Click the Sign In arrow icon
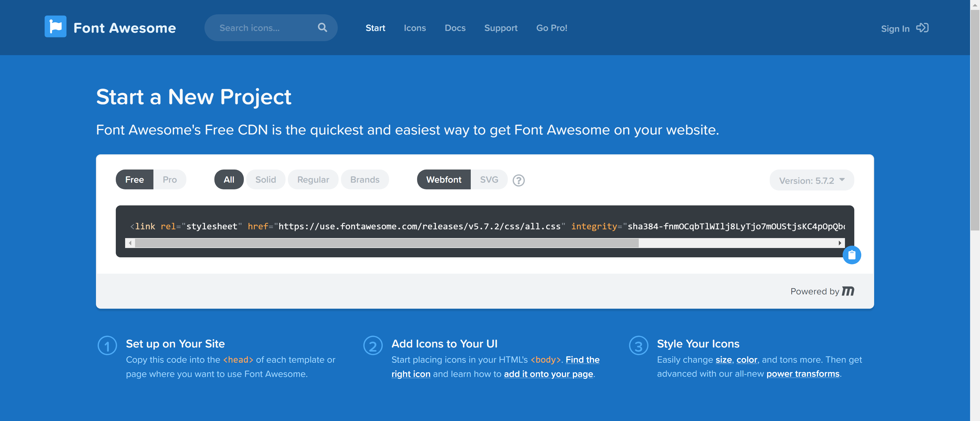 (x=922, y=28)
